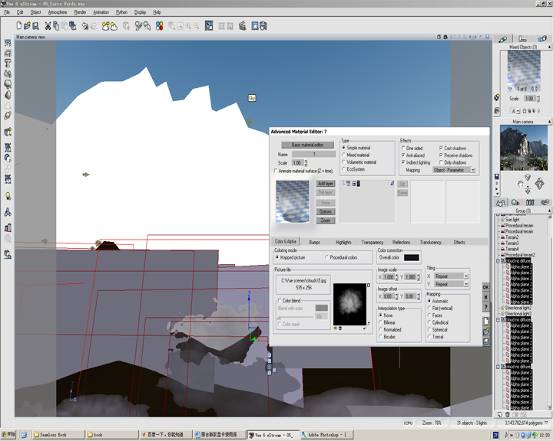Click the rotate camera arc icon

point(520,184)
